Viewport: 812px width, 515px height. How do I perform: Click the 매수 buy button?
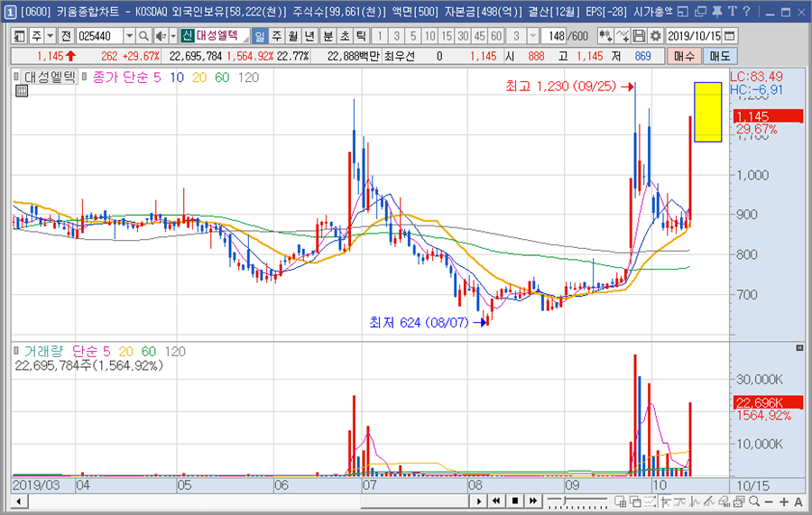(x=684, y=56)
